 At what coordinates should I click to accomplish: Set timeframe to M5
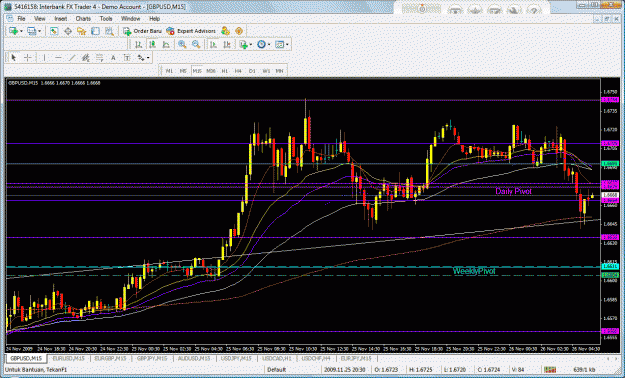click(183, 71)
